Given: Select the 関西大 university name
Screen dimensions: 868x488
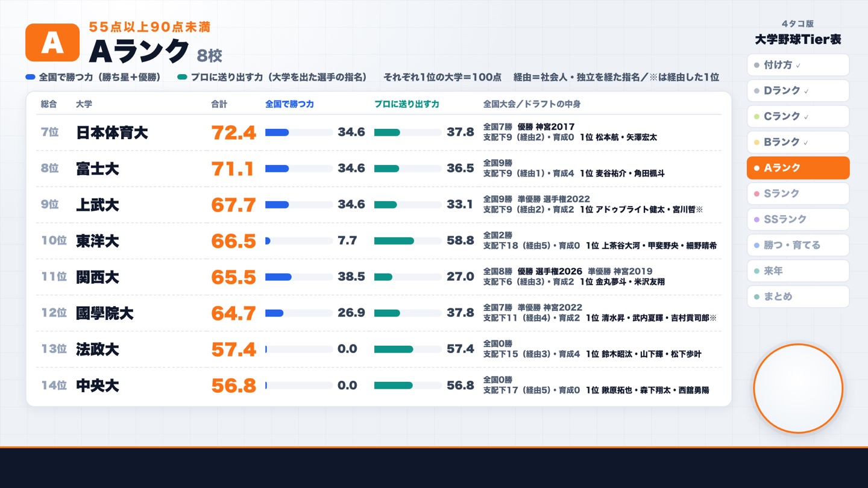Looking at the screenshot, I should click(98, 277).
